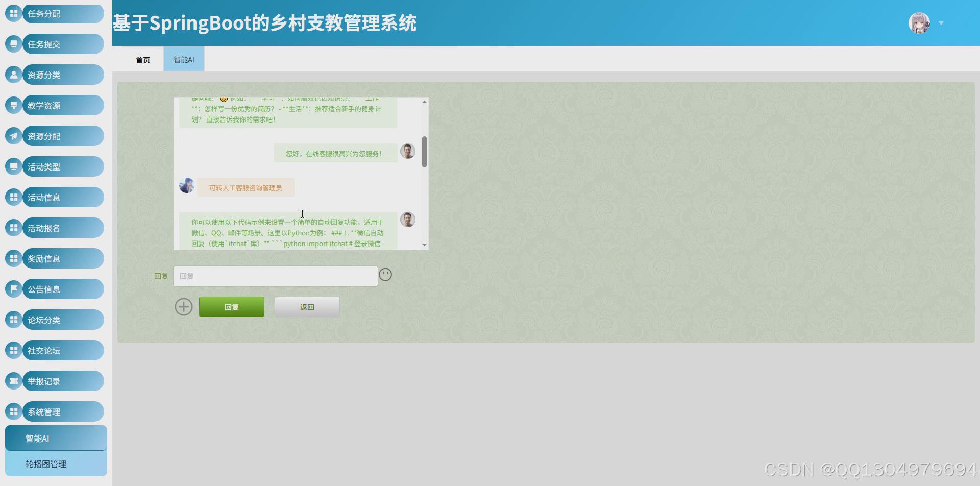Select the 任务分配 sidebar icon
980x486 pixels.
[13, 13]
